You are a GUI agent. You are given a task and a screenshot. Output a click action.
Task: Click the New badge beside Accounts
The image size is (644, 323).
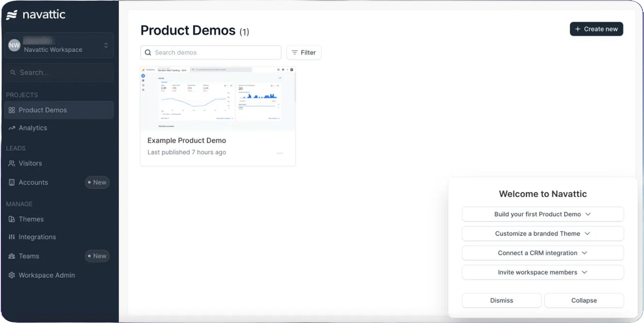pyautogui.click(x=97, y=182)
